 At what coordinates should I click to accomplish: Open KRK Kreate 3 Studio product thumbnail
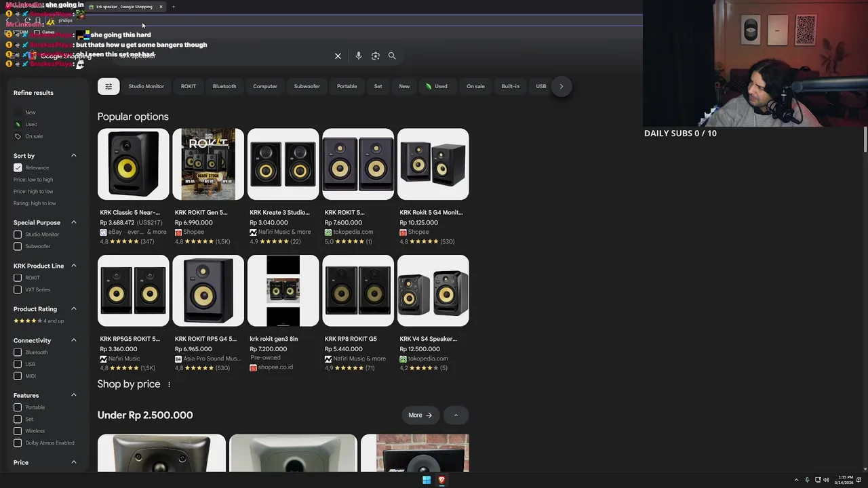point(283,164)
